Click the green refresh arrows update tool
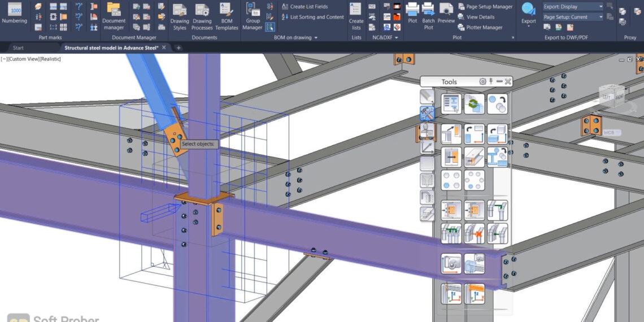 (x=475, y=104)
